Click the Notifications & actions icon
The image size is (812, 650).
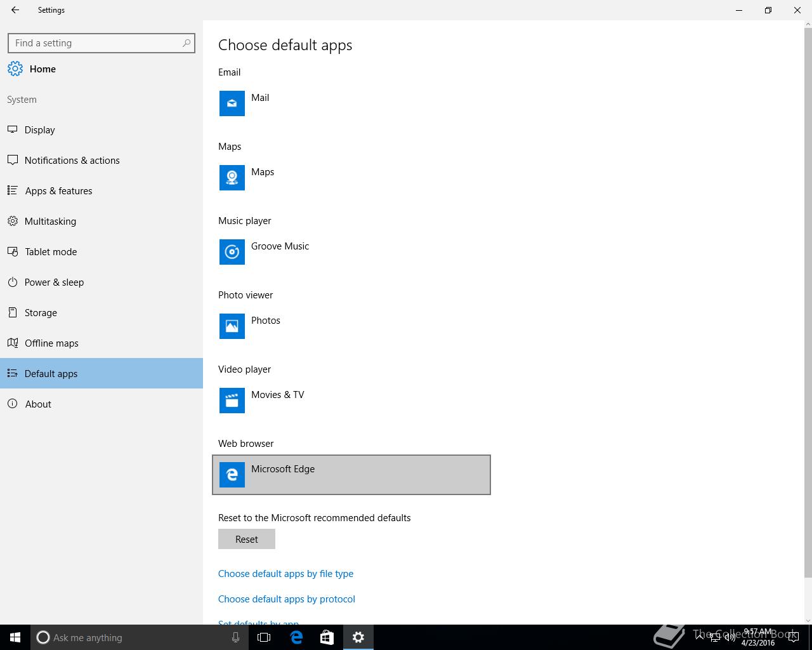coord(13,160)
